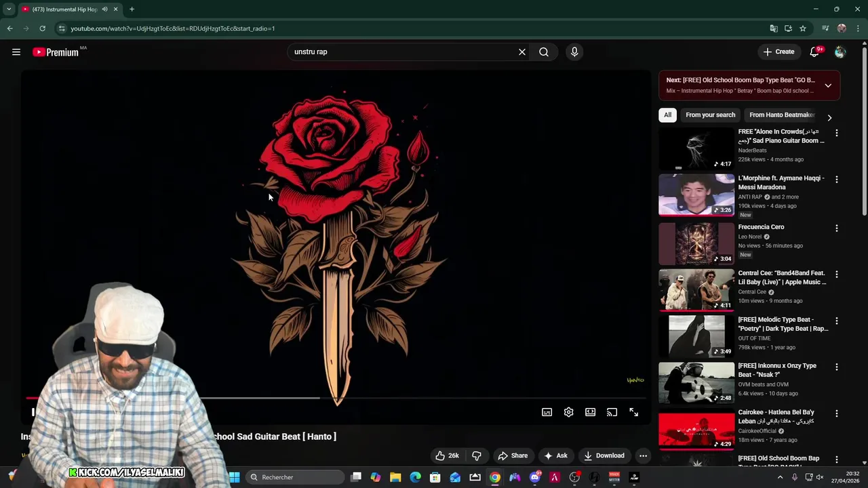Select the All filter chip

[x=668, y=115]
